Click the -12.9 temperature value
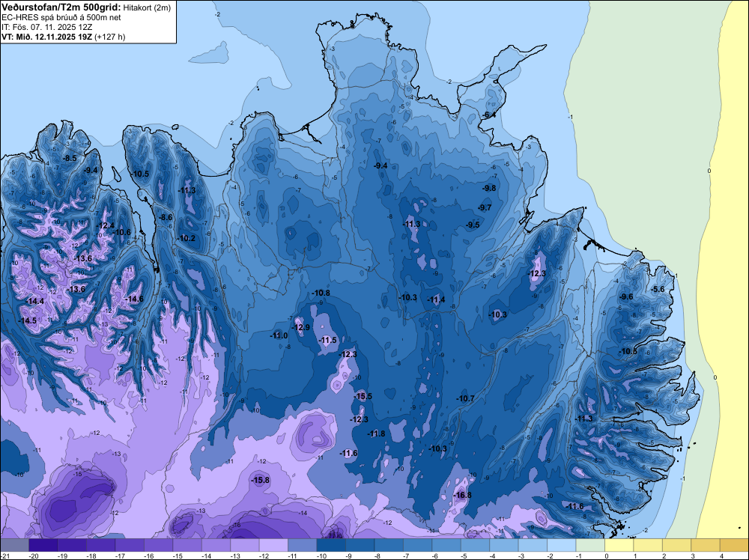The height and width of the screenshot is (560, 749). (x=301, y=327)
